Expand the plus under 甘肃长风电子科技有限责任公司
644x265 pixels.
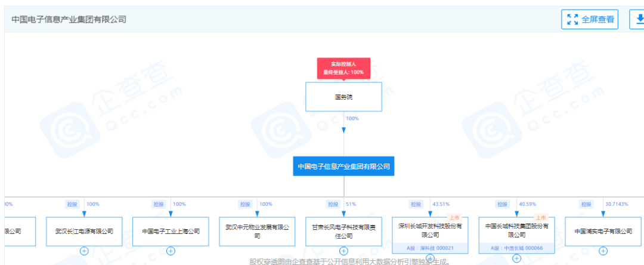point(344,251)
